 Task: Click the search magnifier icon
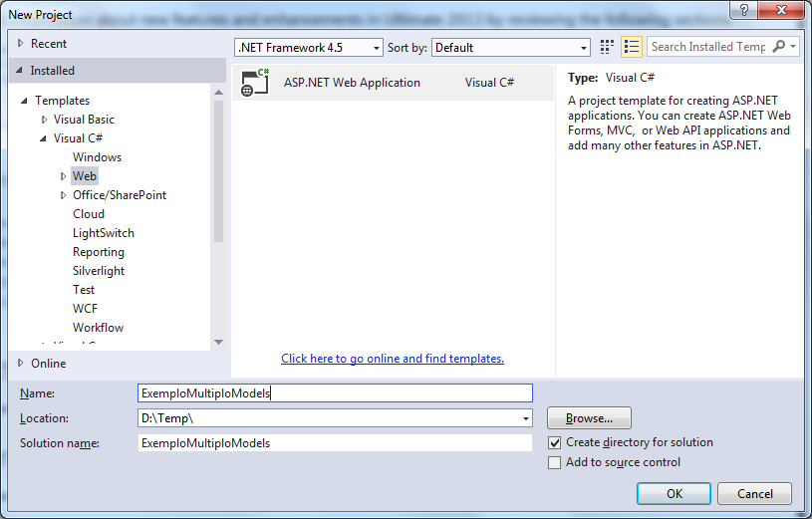click(778, 47)
